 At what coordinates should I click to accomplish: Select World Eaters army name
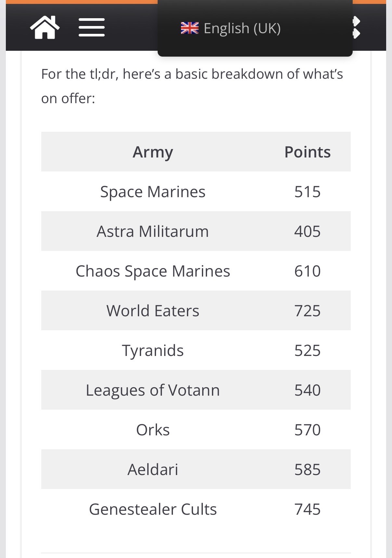(x=153, y=311)
